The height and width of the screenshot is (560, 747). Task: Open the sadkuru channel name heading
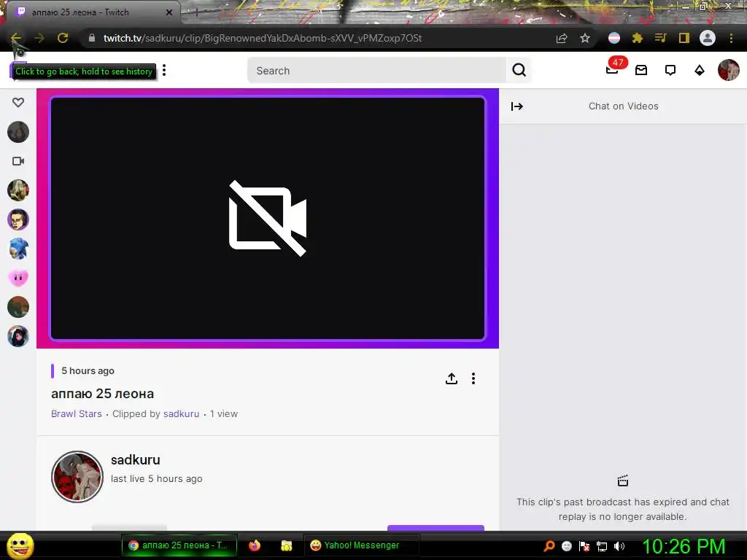click(135, 459)
